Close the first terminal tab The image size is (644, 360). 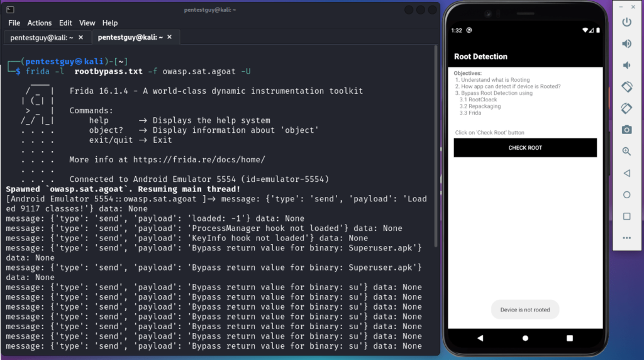(x=81, y=37)
